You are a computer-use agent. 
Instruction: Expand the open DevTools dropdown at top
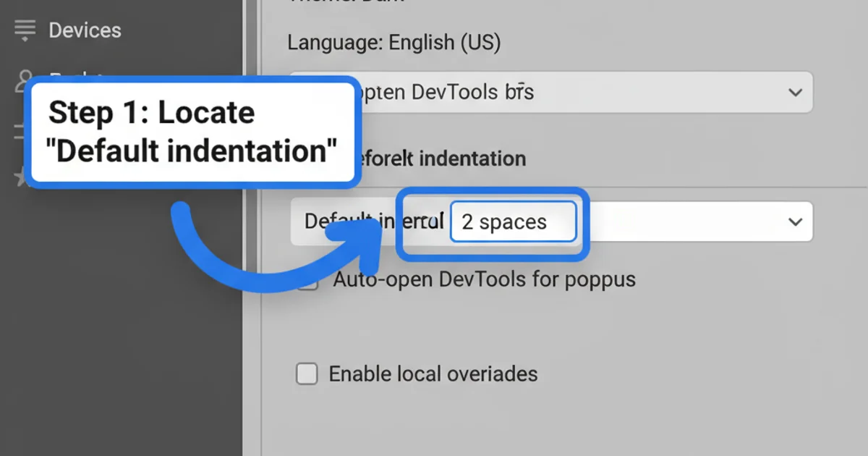click(795, 93)
